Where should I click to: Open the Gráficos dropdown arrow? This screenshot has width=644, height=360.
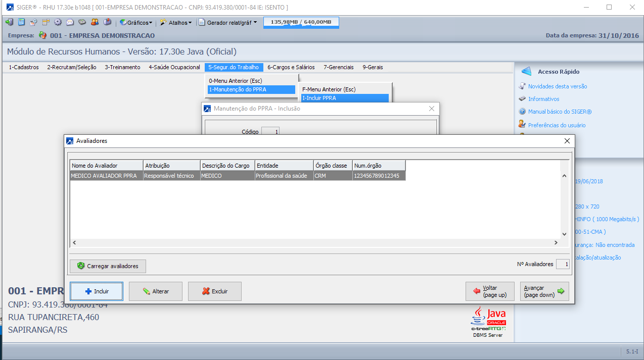tap(151, 23)
